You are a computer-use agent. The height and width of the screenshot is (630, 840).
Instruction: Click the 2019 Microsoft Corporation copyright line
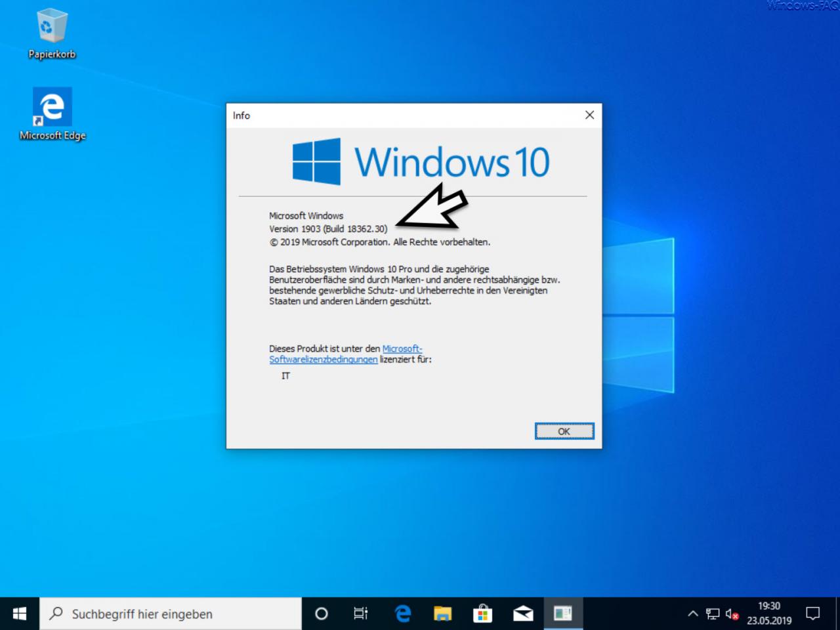380,242
